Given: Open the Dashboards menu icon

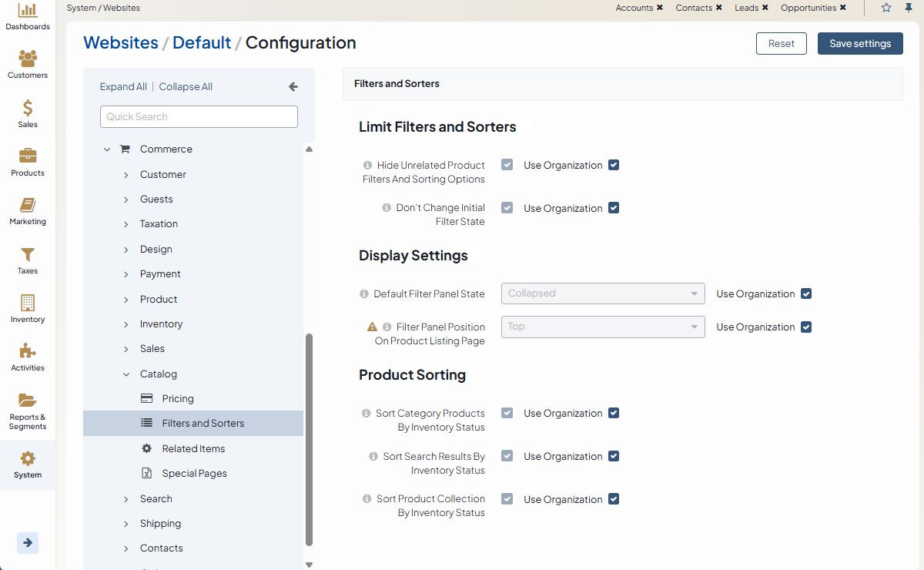Looking at the screenshot, I should click(28, 11).
